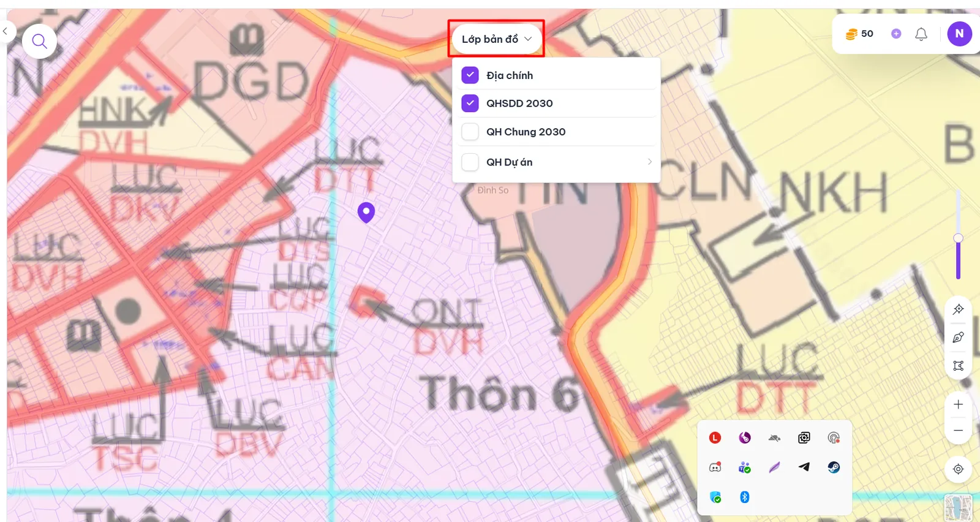Open Telegram tray icon
Image resolution: width=980 pixels, height=522 pixels.
tap(804, 467)
